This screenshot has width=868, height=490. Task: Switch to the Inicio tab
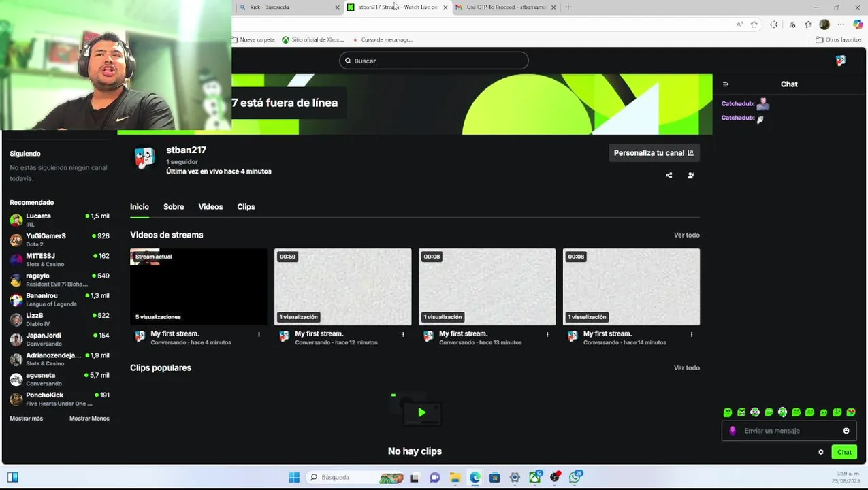[140, 207]
